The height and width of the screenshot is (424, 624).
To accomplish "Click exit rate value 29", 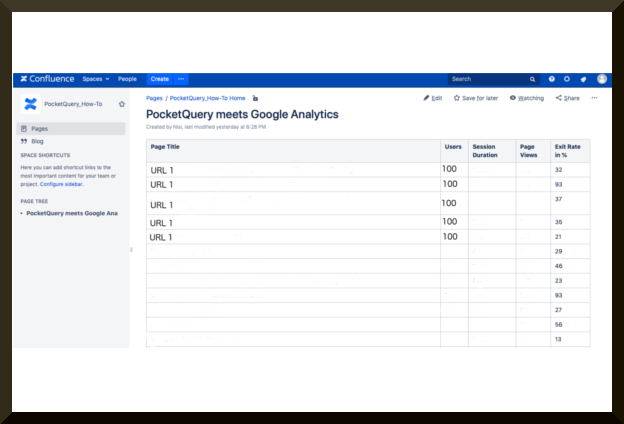I will (x=559, y=252).
